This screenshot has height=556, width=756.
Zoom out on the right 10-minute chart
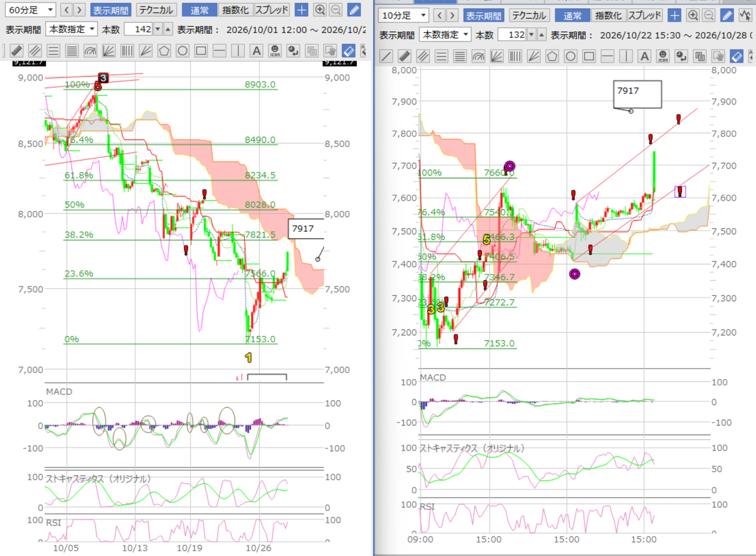[x=709, y=15]
